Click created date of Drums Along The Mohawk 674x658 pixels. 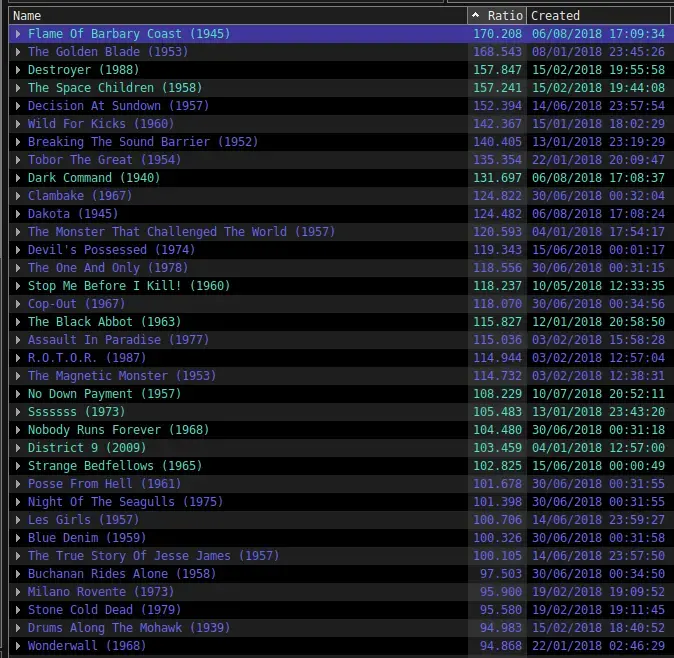[x=598, y=628]
